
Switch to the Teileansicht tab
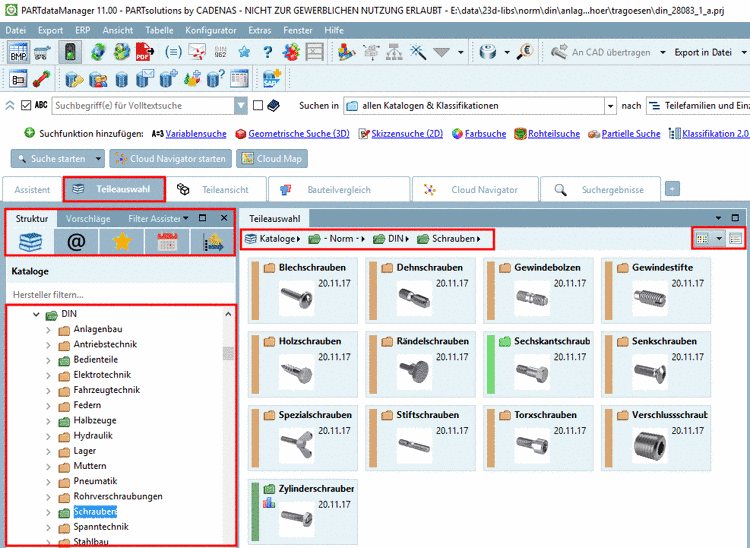coord(216,189)
